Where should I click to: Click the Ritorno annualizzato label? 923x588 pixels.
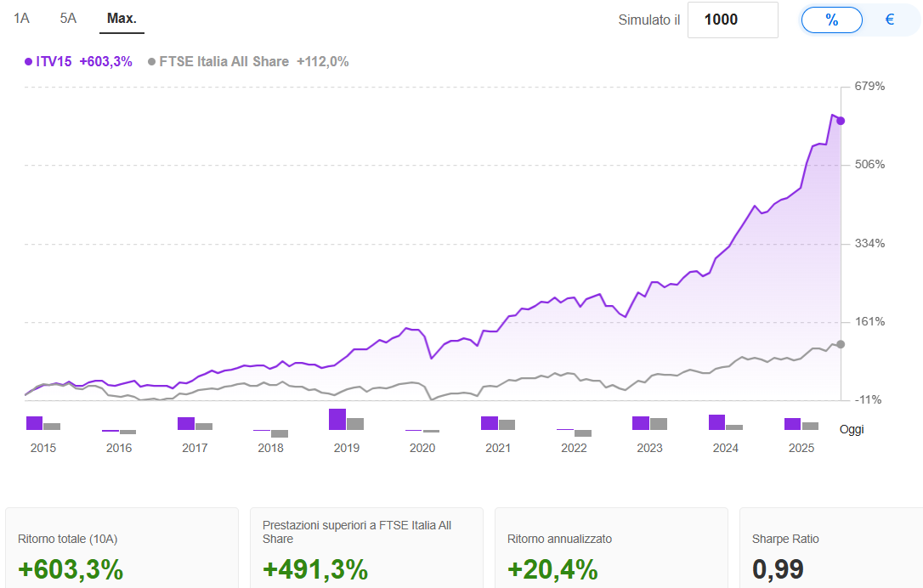(x=560, y=540)
